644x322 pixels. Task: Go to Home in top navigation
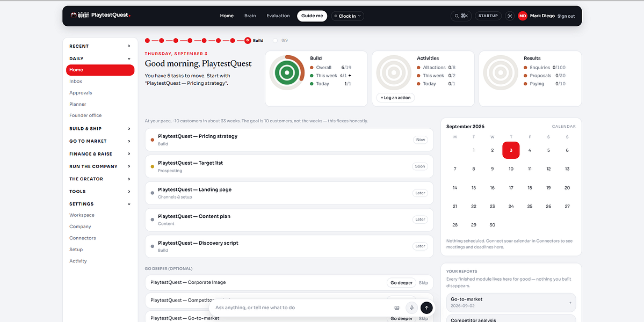pyautogui.click(x=227, y=16)
